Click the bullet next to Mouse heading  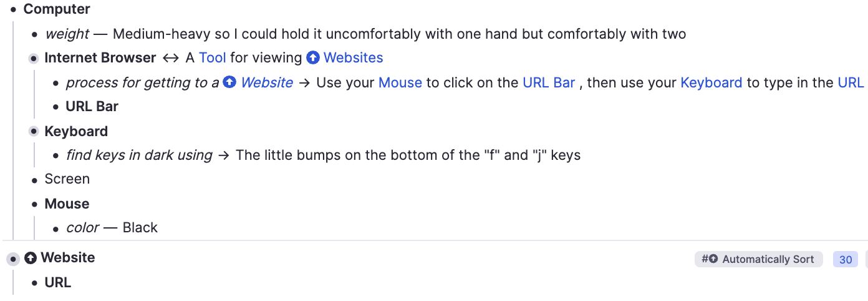coord(35,204)
